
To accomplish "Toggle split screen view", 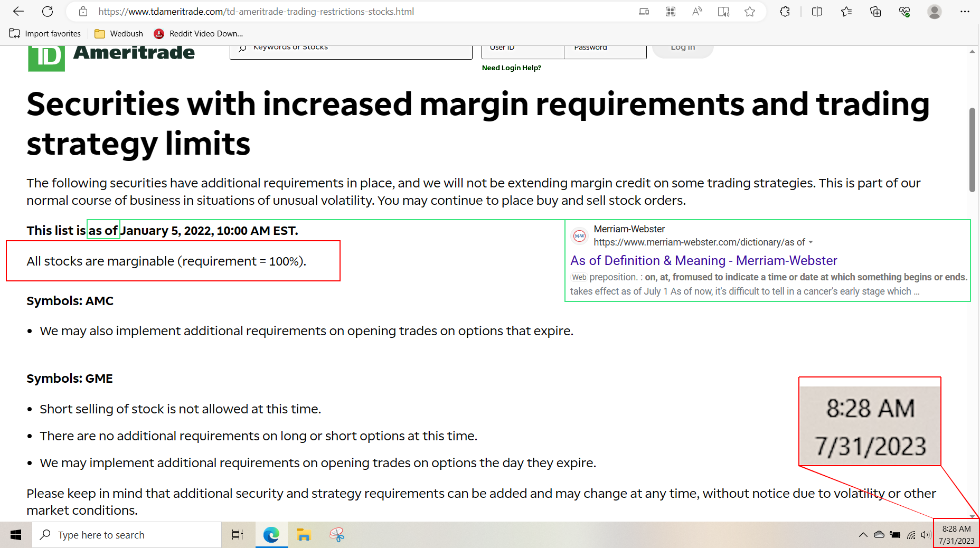I will click(x=817, y=12).
